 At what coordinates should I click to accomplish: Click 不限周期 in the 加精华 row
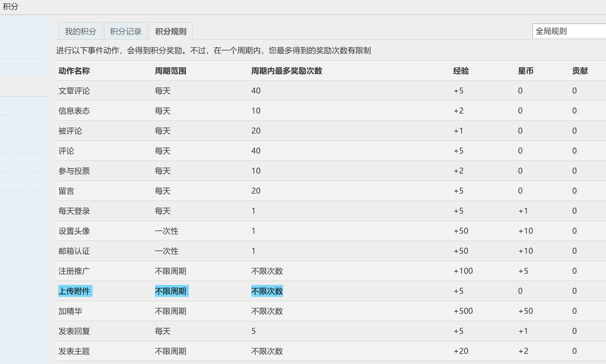click(x=170, y=311)
